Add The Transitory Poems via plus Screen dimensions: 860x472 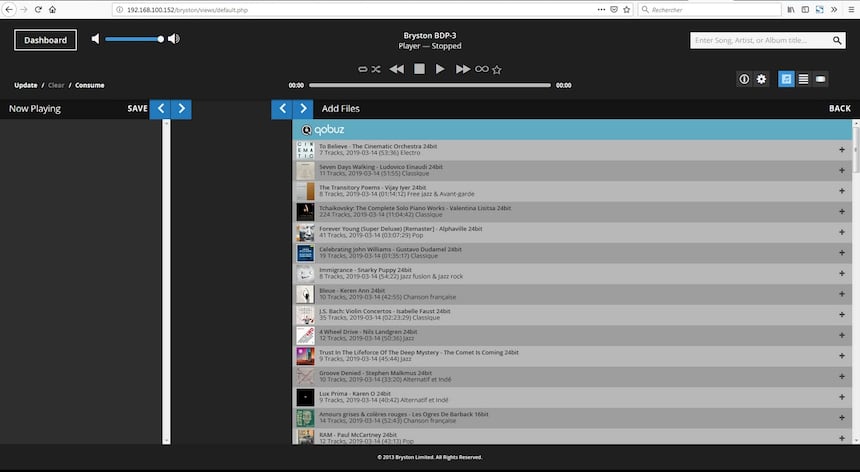click(x=841, y=191)
